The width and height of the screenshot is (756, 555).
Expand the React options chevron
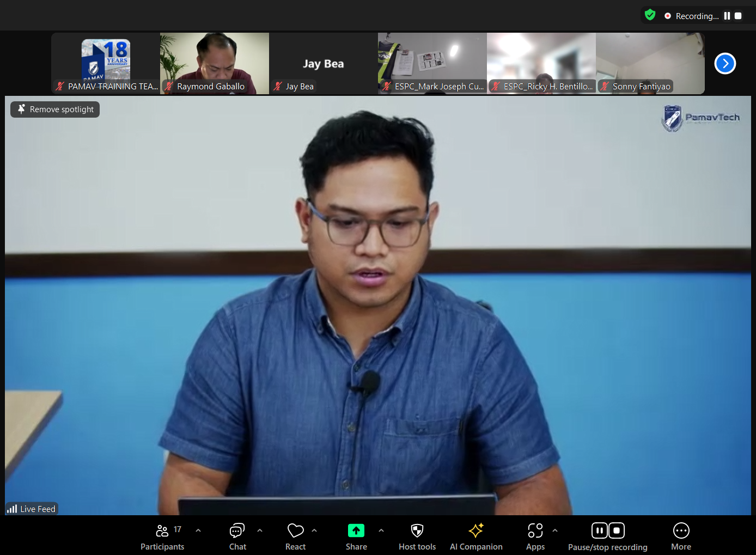click(x=314, y=529)
